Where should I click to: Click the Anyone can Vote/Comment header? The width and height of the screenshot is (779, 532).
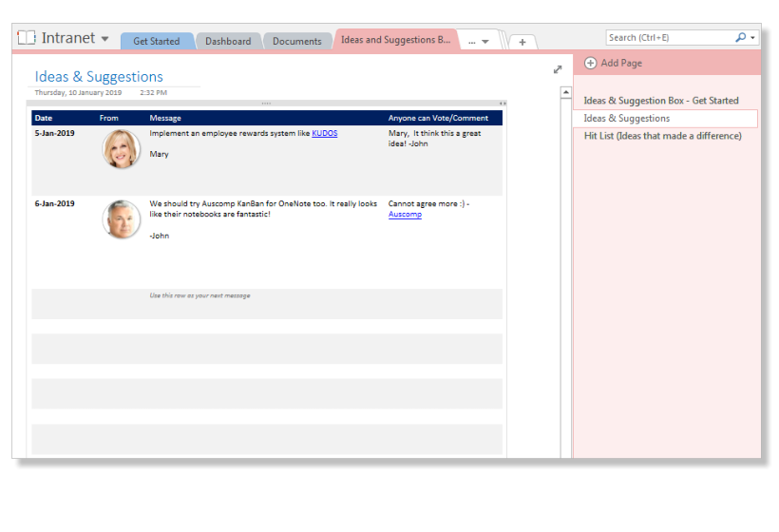[438, 118]
